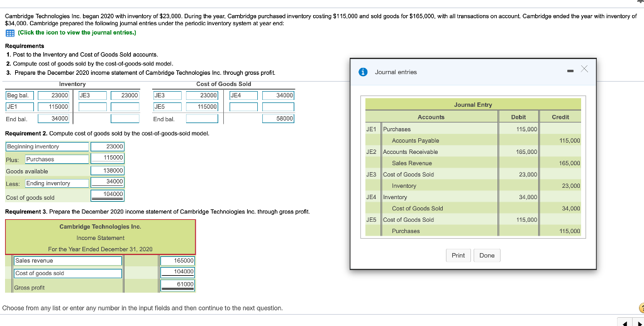The width and height of the screenshot is (644, 326).
Task: Go to the next question arrow
Action: tap(638, 323)
